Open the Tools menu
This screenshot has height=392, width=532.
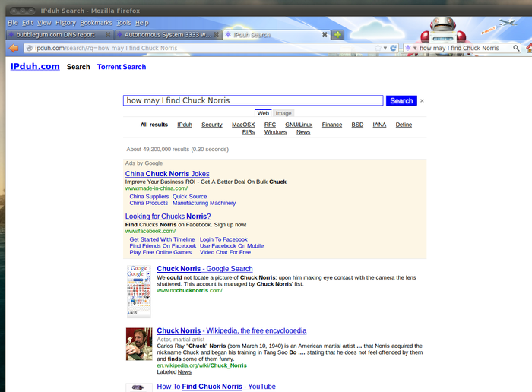point(123,23)
